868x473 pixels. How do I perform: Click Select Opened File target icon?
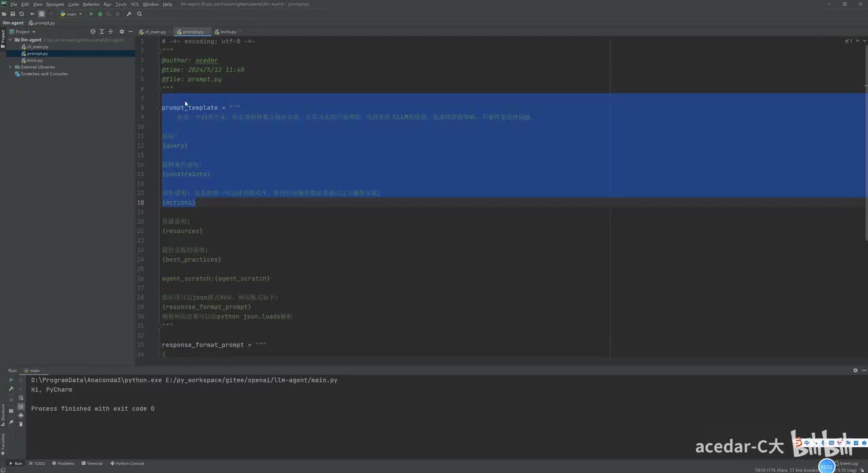[93, 32]
